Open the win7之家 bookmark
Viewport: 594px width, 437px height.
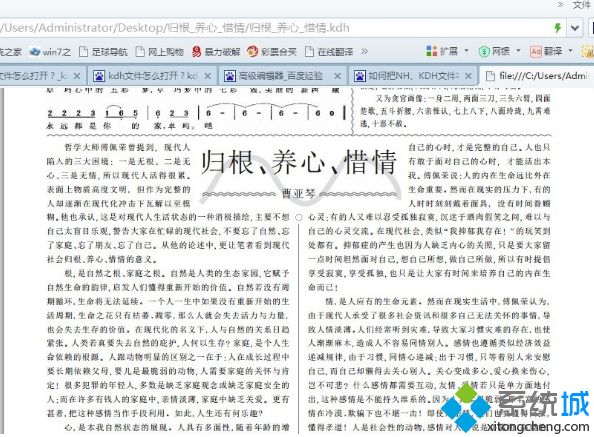coord(50,52)
